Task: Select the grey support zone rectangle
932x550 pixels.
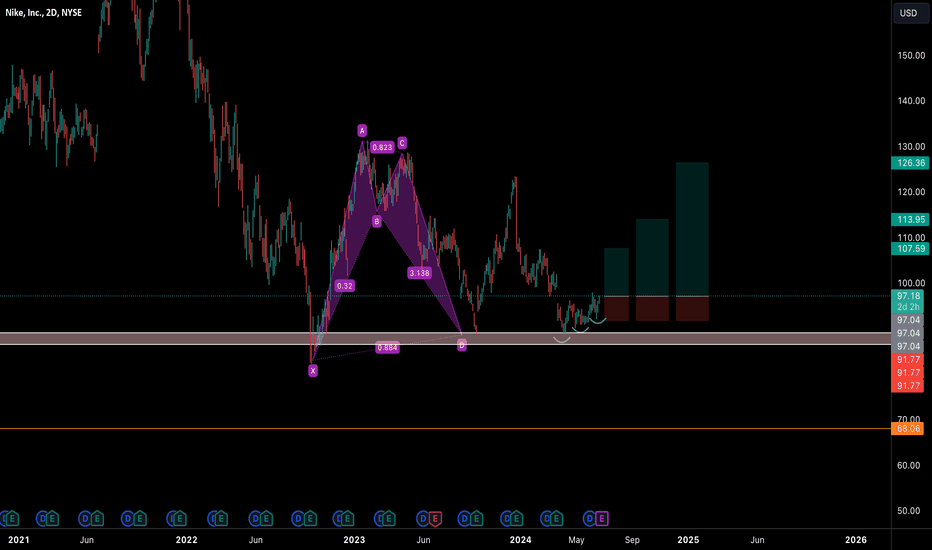Action: point(445,338)
